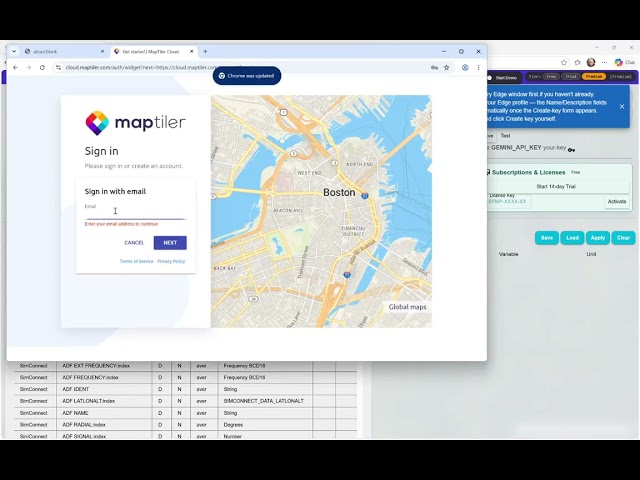Open Terms of Service link
This screenshot has height=480, width=640.
[137, 261]
